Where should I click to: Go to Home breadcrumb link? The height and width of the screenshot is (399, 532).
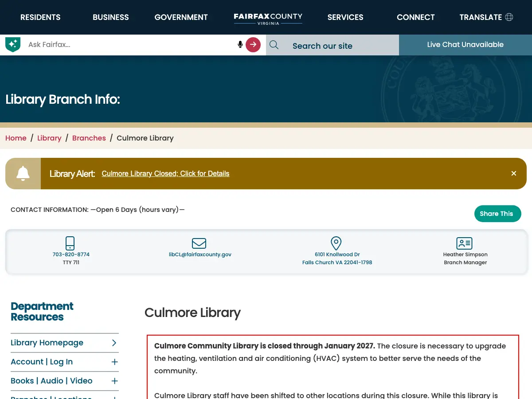pos(16,138)
